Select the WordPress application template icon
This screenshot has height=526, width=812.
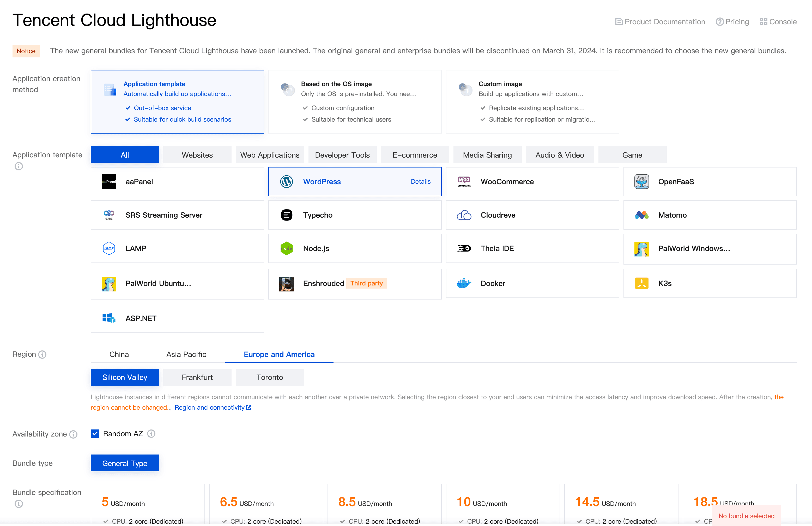pos(287,181)
